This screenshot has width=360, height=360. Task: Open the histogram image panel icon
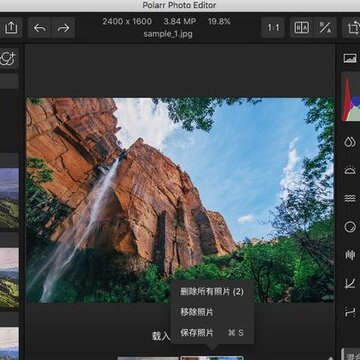(350, 58)
